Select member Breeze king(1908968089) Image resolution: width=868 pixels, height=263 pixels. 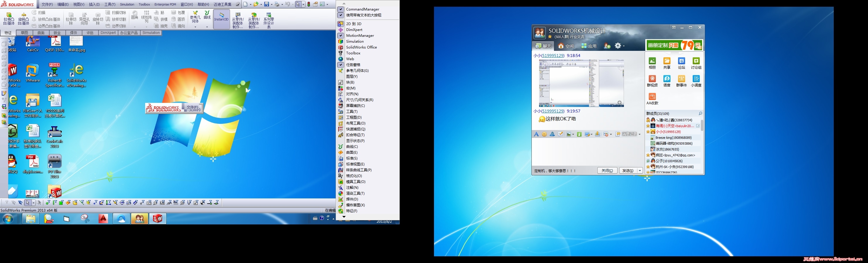pos(673,138)
